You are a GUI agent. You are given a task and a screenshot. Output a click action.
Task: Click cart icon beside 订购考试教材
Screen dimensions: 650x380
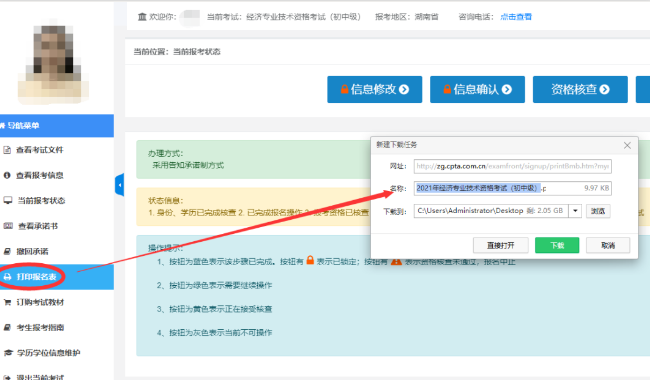(7, 302)
